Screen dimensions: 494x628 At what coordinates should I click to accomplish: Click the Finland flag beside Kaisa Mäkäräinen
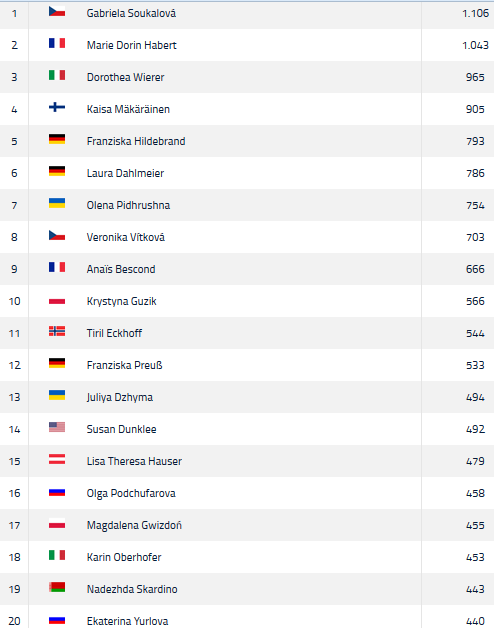click(57, 107)
